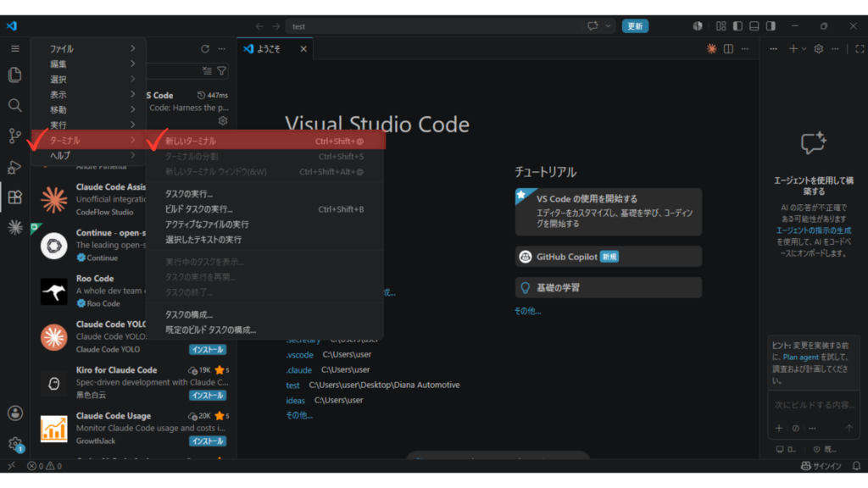Viewport: 868px width, 488px height.
Task: Open GitHub Copilot walkthrough
Action: pyautogui.click(x=609, y=257)
